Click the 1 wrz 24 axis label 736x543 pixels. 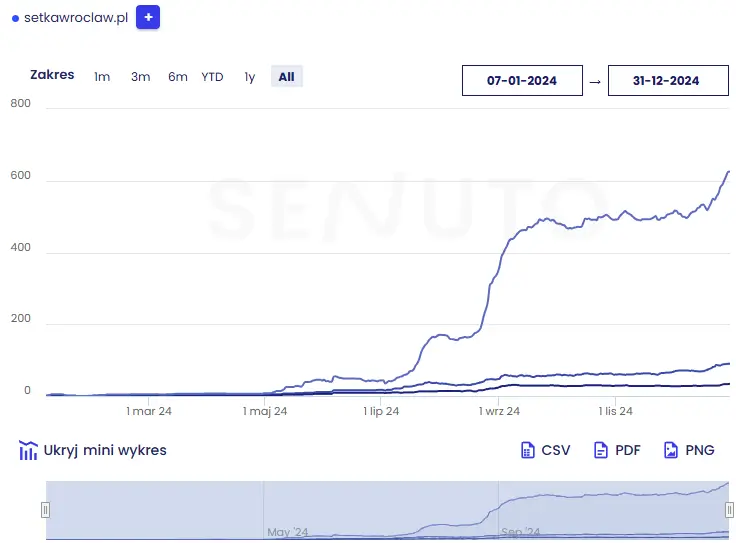[499, 411]
